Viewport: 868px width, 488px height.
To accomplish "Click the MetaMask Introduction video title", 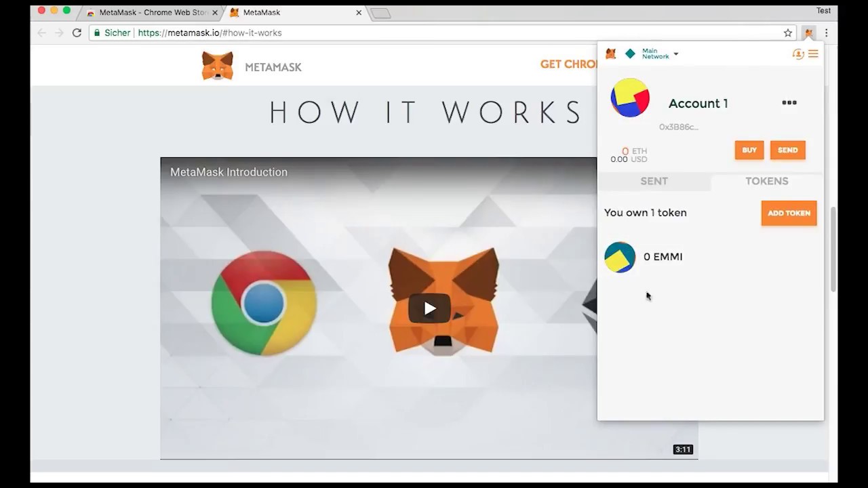I will point(229,172).
